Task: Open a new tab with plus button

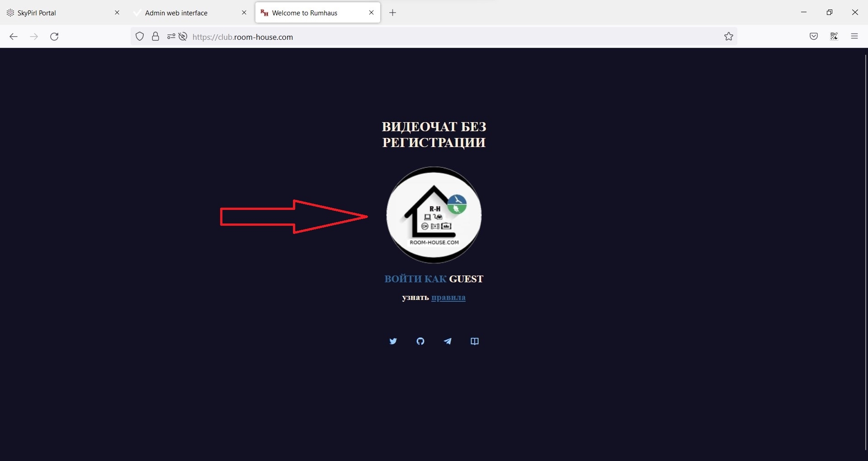Action: (393, 13)
